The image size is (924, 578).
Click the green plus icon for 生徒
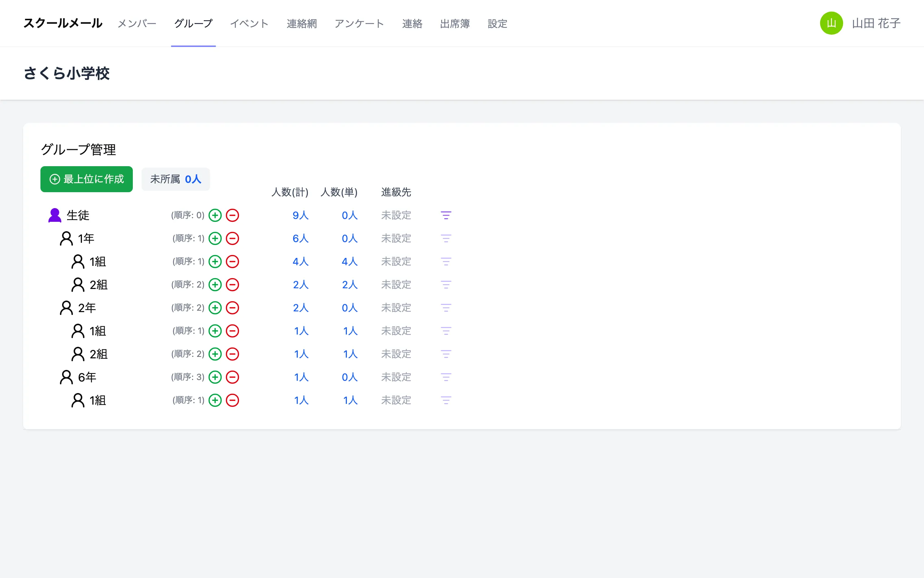coord(215,215)
